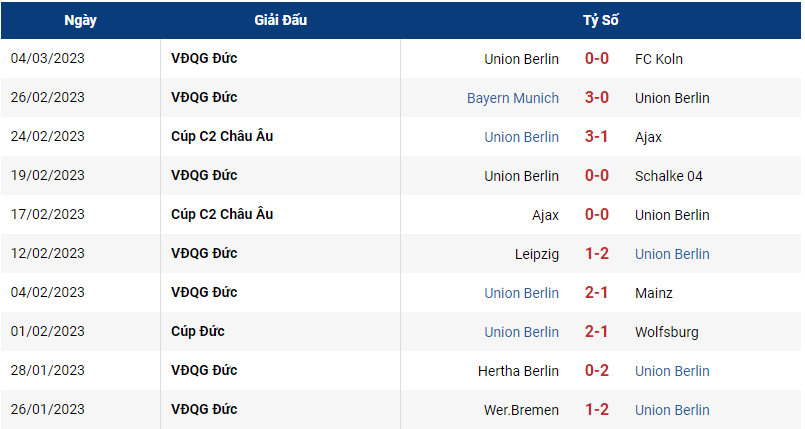Select the FC Koln team name

[x=659, y=59]
